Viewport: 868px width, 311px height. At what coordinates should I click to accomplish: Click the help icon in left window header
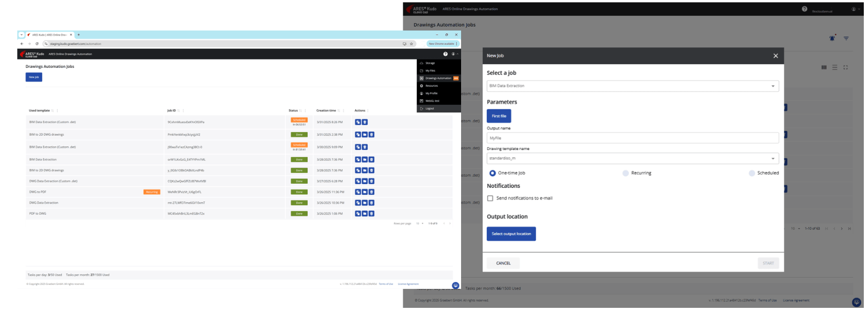coord(445,54)
